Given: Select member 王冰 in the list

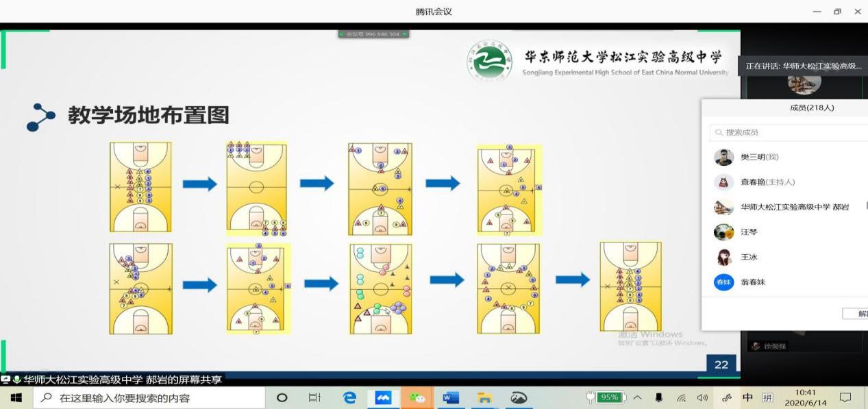Looking at the screenshot, I should [785, 257].
